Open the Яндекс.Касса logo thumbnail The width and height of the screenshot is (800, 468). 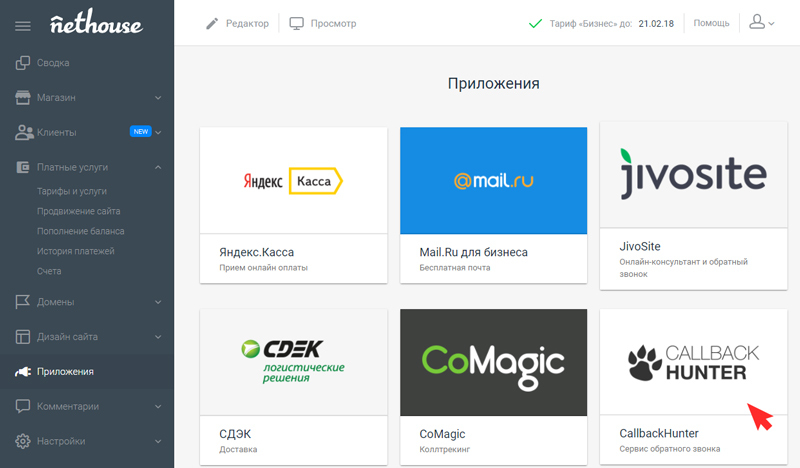click(x=293, y=181)
